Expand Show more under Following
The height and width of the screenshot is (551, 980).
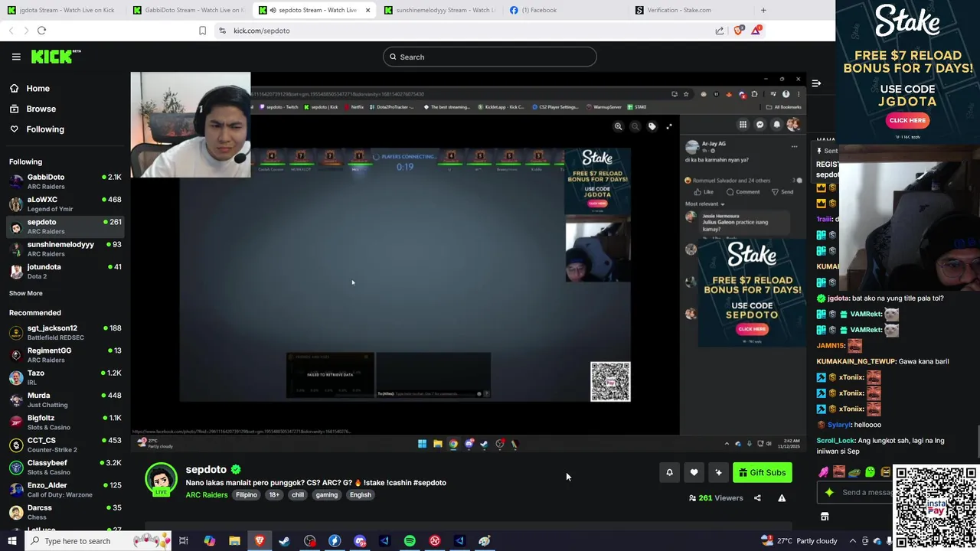26,293
